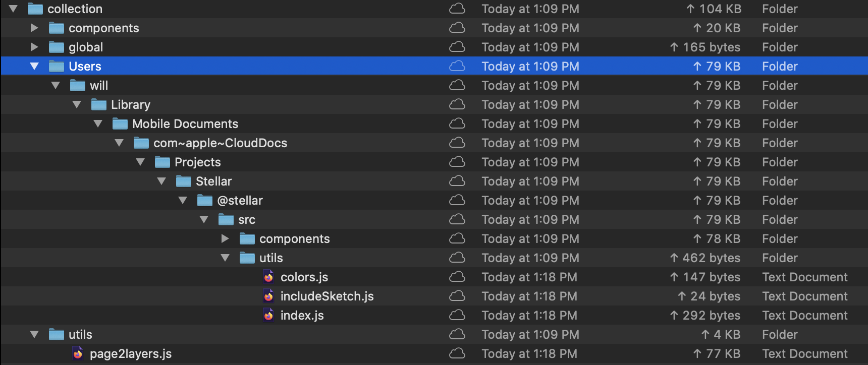Click the Library folder icon

pyautogui.click(x=99, y=104)
